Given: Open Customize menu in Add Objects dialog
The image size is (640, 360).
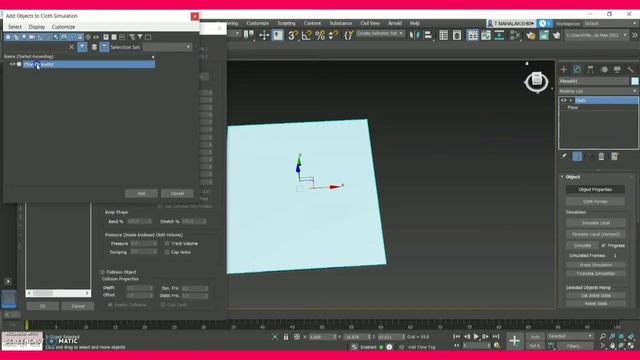Looking at the screenshot, I should click(63, 27).
